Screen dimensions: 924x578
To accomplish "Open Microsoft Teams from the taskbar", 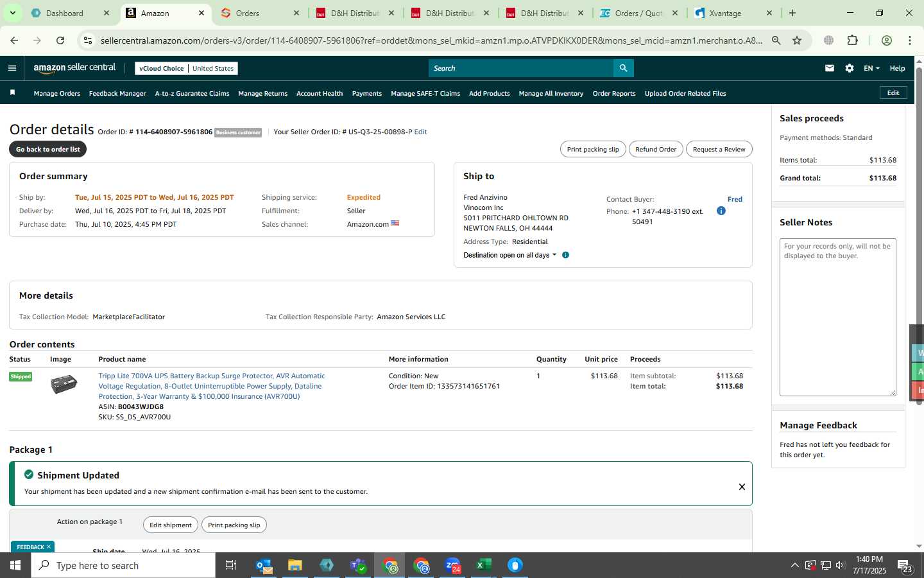I will click(x=357, y=565).
